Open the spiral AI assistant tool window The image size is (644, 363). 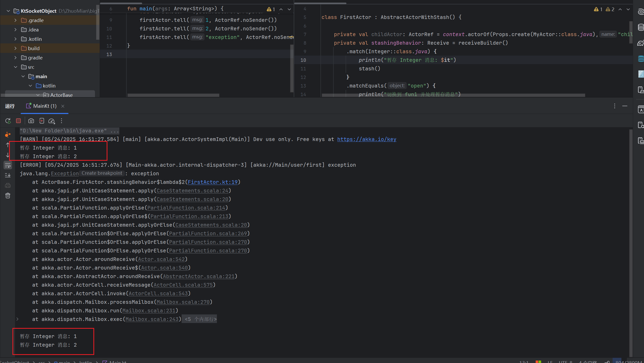point(641,12)
